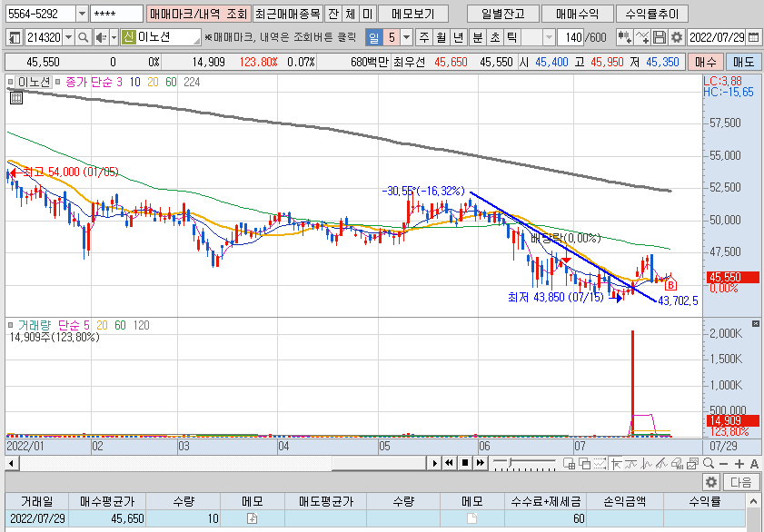Expand period value 5 dropdown arrow
Viewport: 764px width, 532px height.
(406, 37)
